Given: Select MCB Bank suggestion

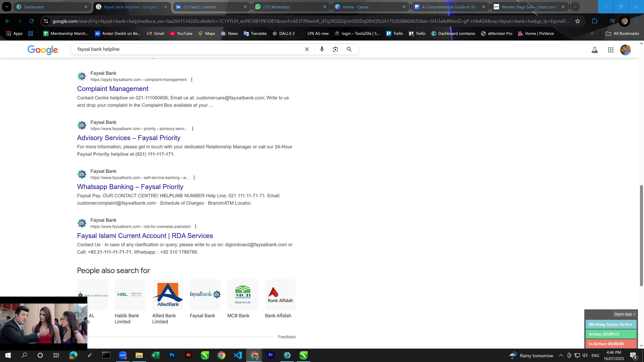Looking at the screenshot, I should pyautogui.click(x=243, y=299).
